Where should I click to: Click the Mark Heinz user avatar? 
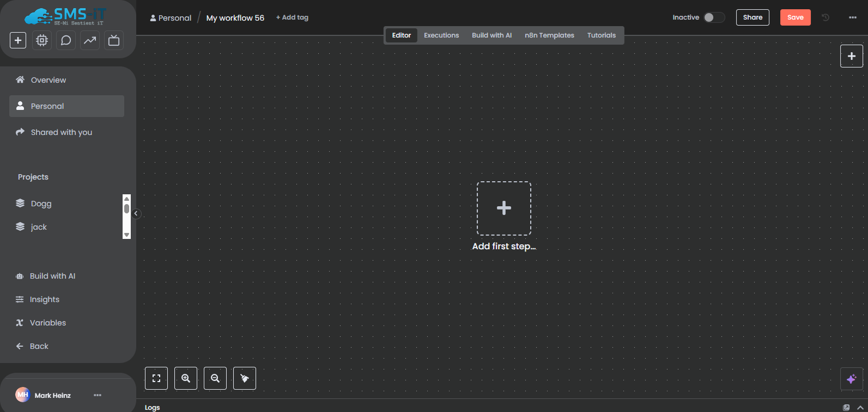tap(22, 395)
